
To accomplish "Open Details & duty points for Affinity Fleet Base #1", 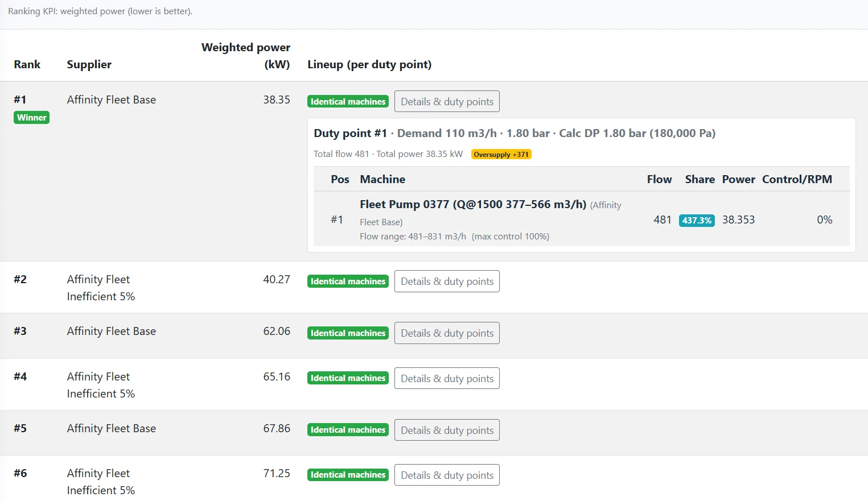I will tap(447, 101).
